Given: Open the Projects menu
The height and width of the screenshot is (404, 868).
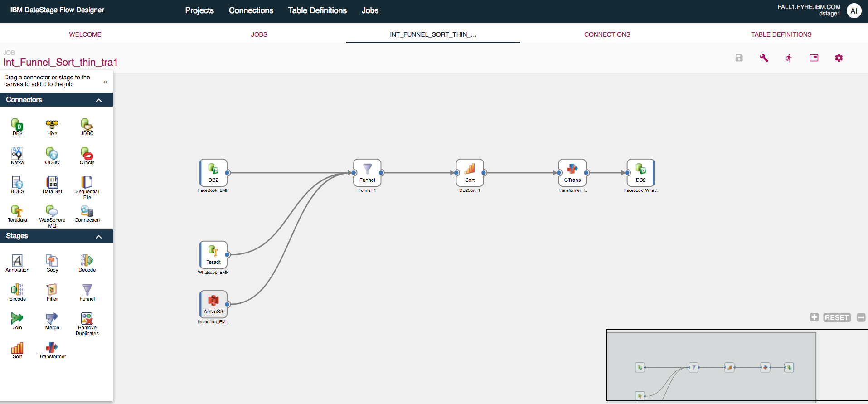Looking at the screenshot, I should click(199, 10).
